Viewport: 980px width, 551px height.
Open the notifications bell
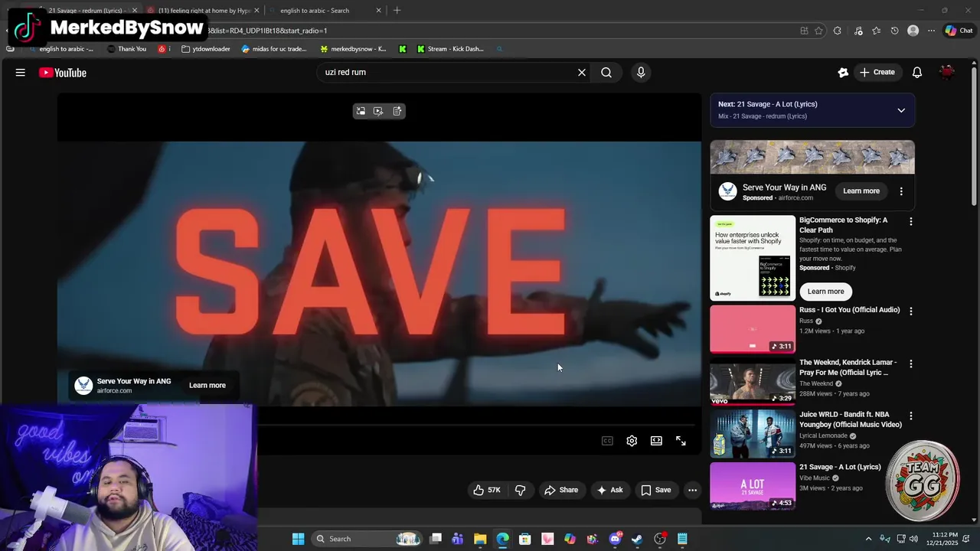tap(917, 73)
